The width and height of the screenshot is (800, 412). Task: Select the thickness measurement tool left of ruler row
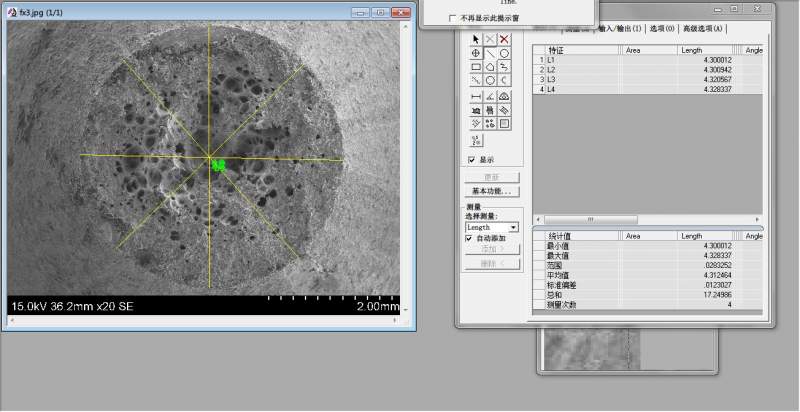pyautogui.click(x=476, y=110)
